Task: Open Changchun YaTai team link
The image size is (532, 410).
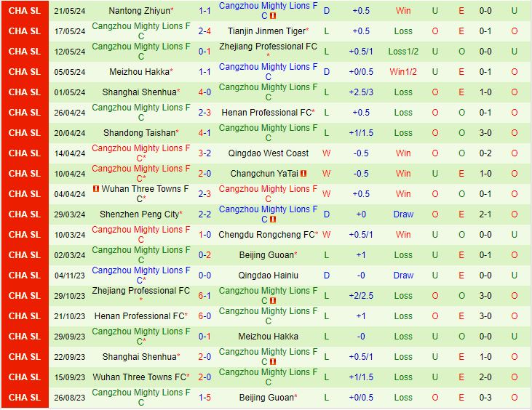Action: pyautogui.click(x=264, y=174)
